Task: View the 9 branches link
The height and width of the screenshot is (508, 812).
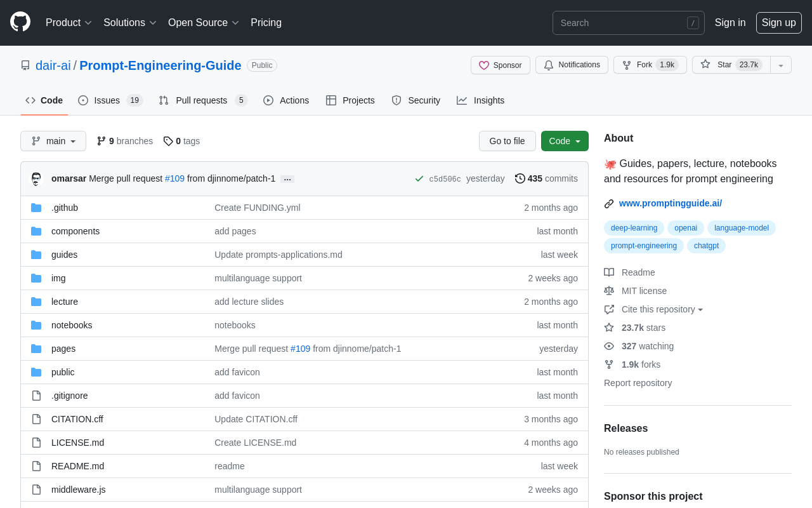Action: pyautogui.click(x=124, y=141)
